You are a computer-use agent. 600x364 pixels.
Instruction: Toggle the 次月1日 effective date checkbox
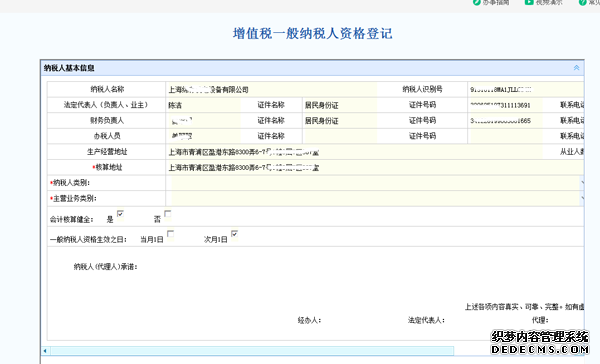pyautogui.click(x=235, y=233)
